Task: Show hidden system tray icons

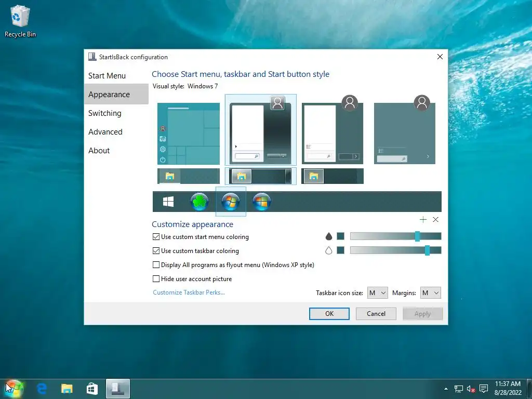Action: coord(446,389)
